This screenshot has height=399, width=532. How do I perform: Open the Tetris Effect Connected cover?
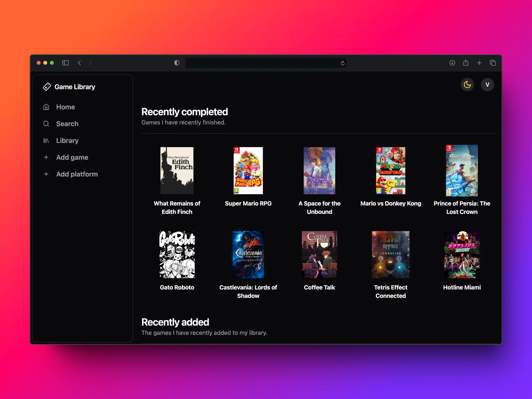pyautogui.click(x=390, y=254)
